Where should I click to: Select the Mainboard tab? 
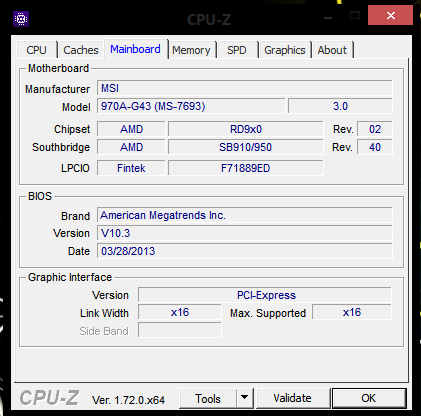135,49
